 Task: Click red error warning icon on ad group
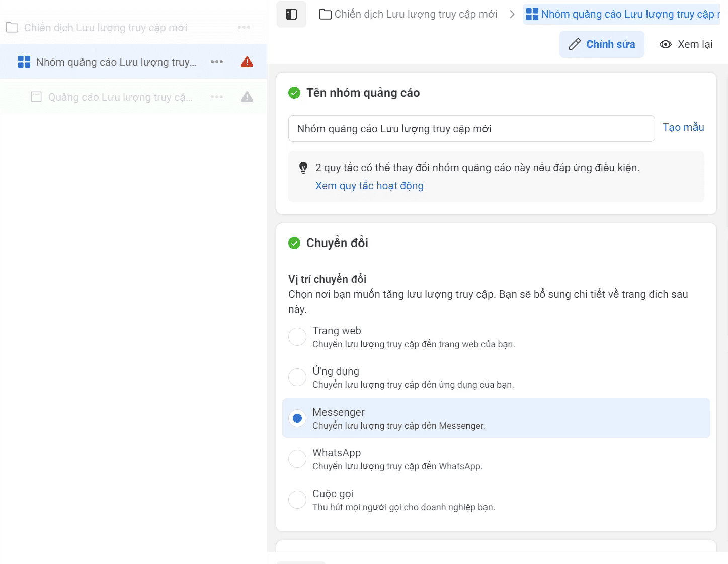247,62
